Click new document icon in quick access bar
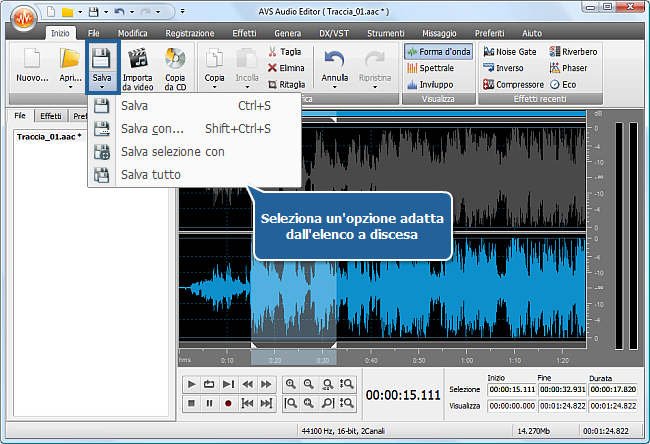The image size is (650, 444). [51, 12]
